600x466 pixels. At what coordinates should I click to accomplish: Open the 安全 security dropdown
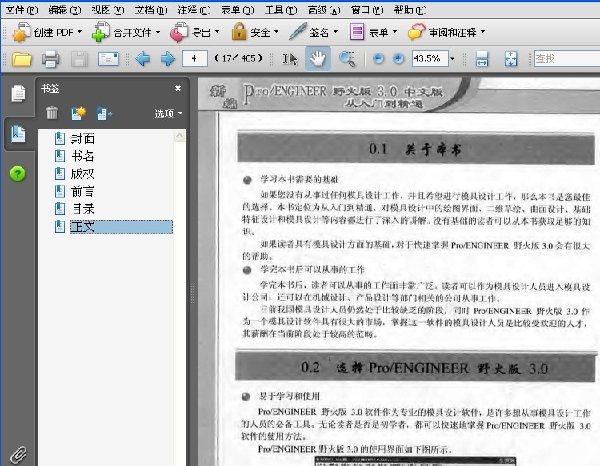click(255, 32)
